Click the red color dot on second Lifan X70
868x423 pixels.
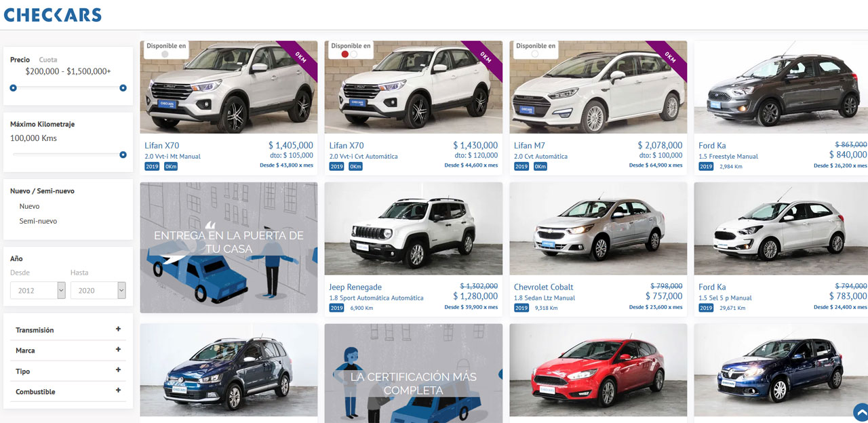tap(345, 54)
